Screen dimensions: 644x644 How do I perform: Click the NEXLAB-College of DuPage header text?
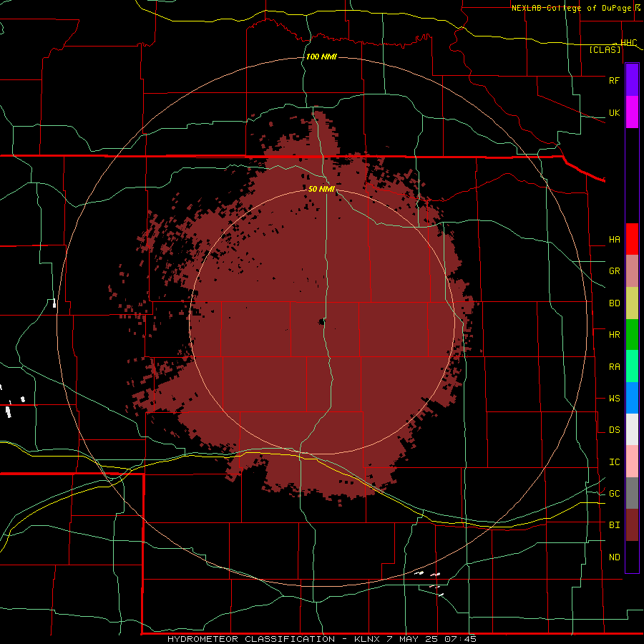click(x=571, y=8)
